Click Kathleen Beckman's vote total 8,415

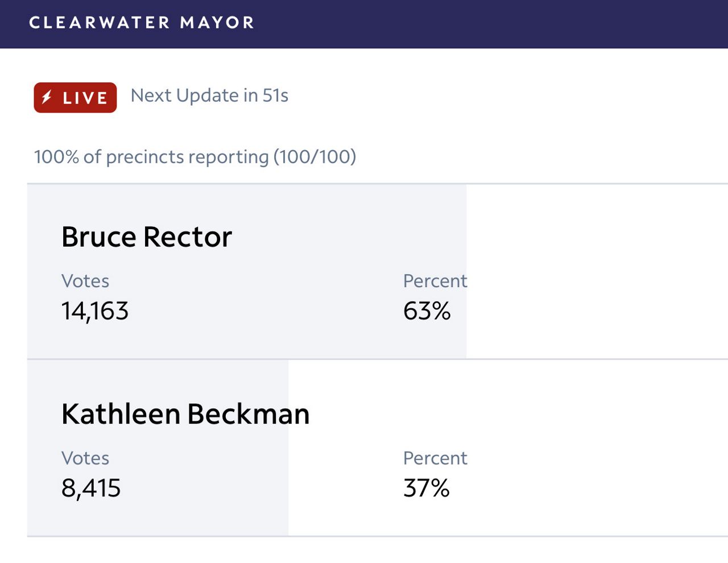(x=91, y=487)
